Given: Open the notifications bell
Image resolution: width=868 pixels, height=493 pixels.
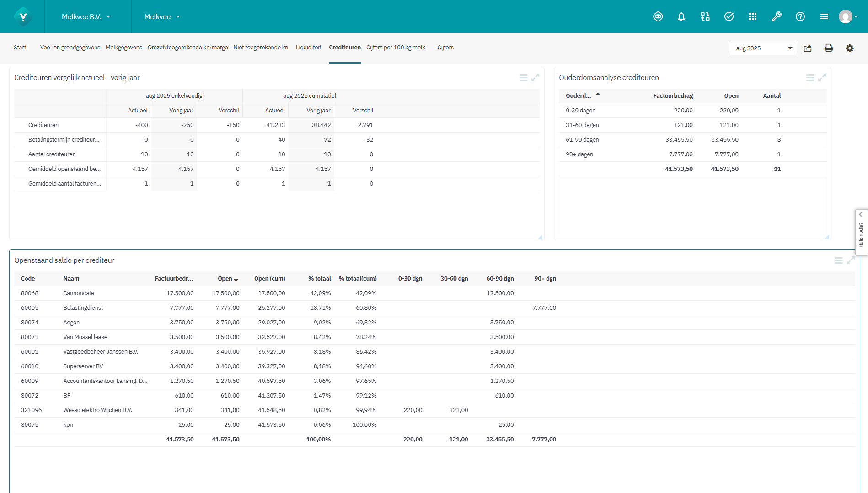Looking at the screenshot, I should coord(681,17).
